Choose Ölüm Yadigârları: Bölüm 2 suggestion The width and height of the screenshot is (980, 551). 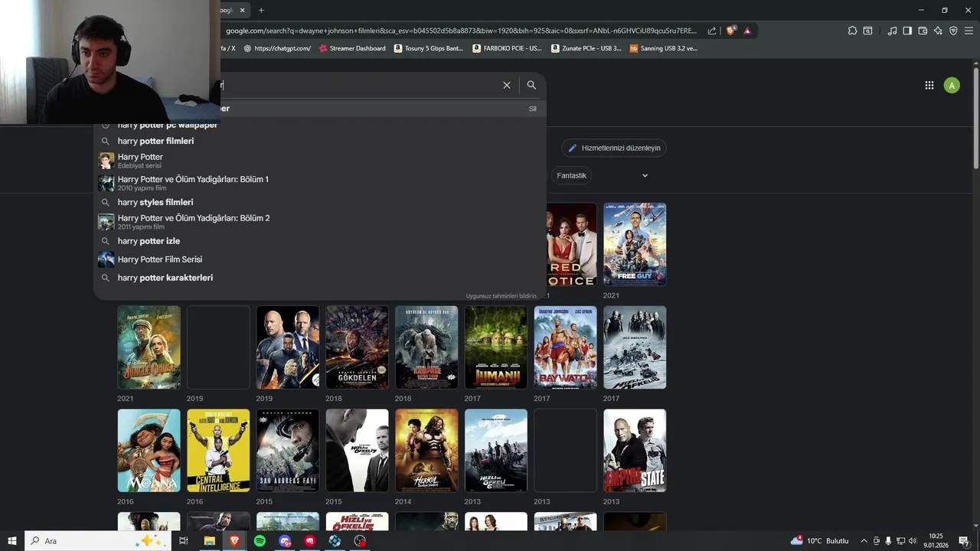320,222
